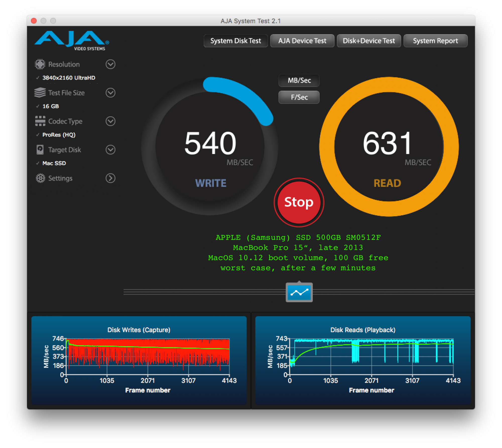The width and height of the screenshot is (502, 448).
Task: Expand the Codec Type dropdown arrow
Action: pyautogui.click(x=110, y=121)
